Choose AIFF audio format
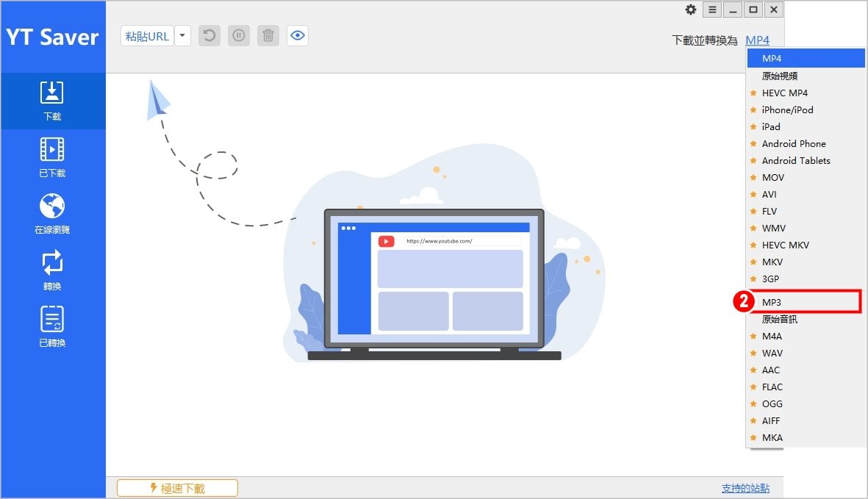868x499 pixels. tap(806, 420)
